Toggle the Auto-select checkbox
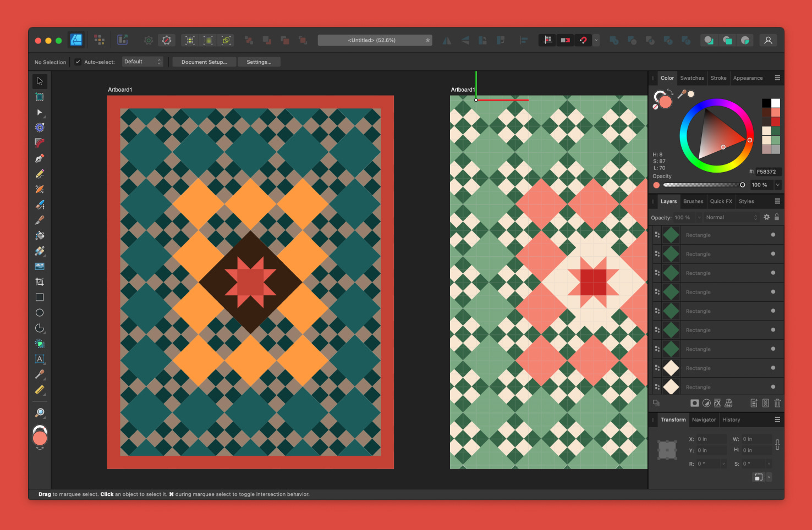This screenshot has height=530, width=812. [78, 62]
